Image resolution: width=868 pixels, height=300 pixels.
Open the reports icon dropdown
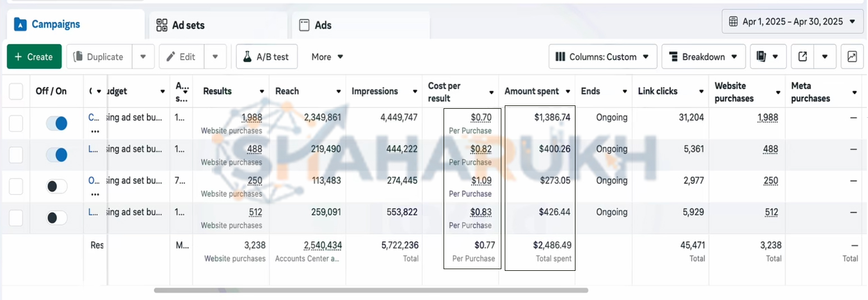pyautogui.click(x=768, y=57)
